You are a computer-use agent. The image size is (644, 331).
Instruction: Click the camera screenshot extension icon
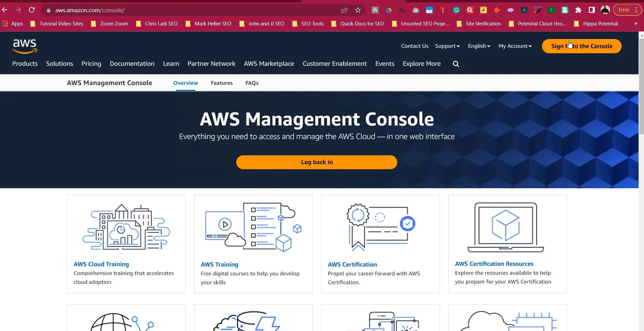pyautogui.click(x=416, y=10)
